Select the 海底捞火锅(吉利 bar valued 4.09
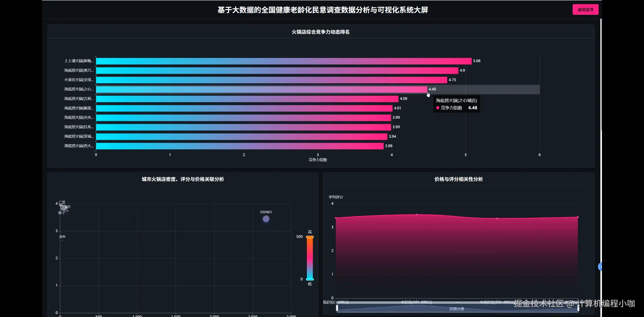The image size is (644, 317). coord(247,99)
